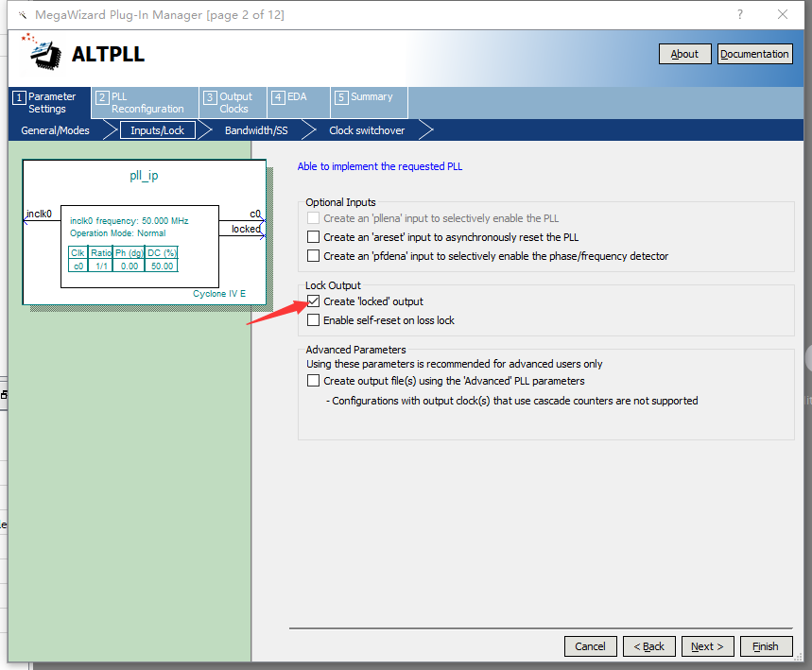Click the 'Ratio' column header in the table
The width and height of the screenshot is (812, 670).
pyautogui.click(x=101, y=252)
